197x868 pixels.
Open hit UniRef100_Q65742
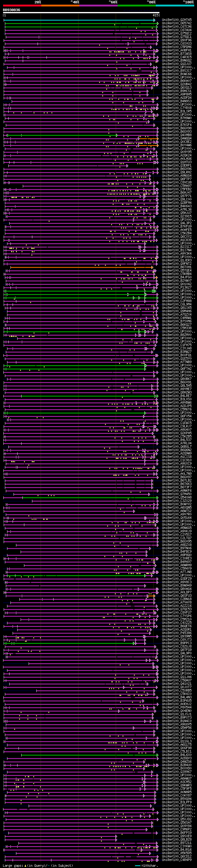tap(176, 23)
